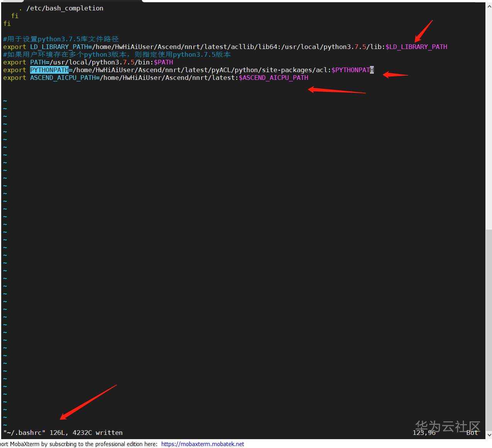Click the "~/.bashrc" 126L written status message

tap(63, 433)
